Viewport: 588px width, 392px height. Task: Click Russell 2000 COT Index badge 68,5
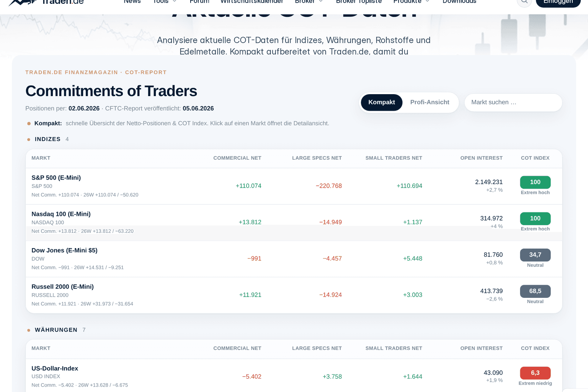[535, 291]
